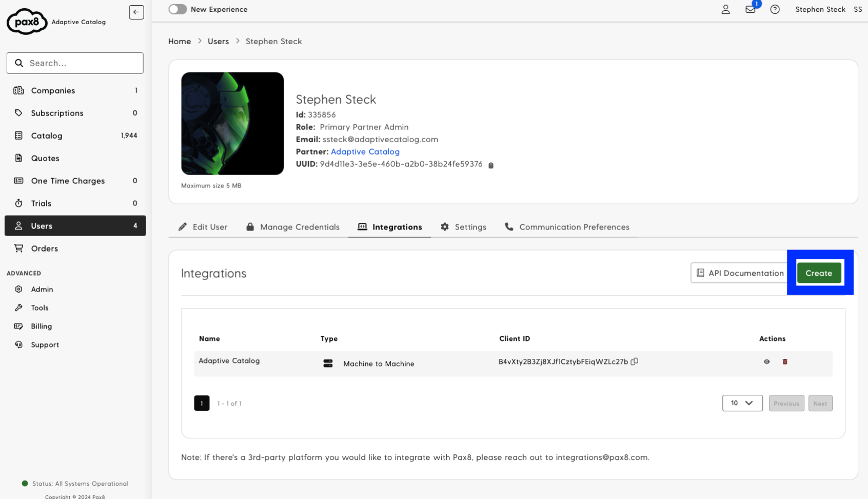Screen dimensions: 868x499
Task: Switch to Communication Preferences tab
Action: 567,227
